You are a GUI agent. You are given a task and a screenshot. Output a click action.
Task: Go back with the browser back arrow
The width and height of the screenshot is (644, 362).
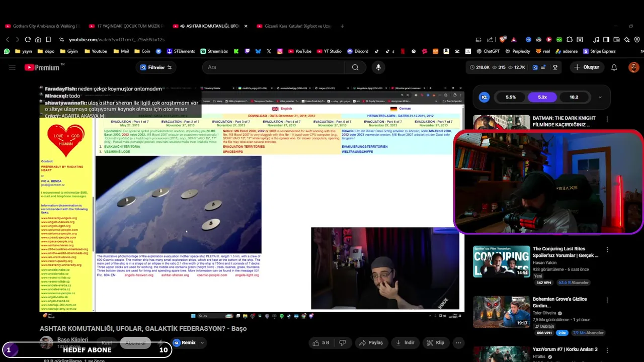(x=8, y=39)
